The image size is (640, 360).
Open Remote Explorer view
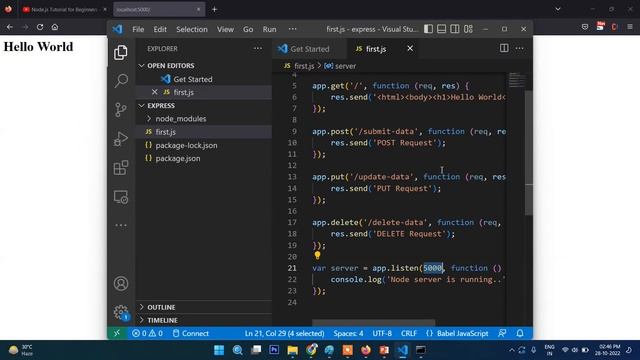click(121, 197)
